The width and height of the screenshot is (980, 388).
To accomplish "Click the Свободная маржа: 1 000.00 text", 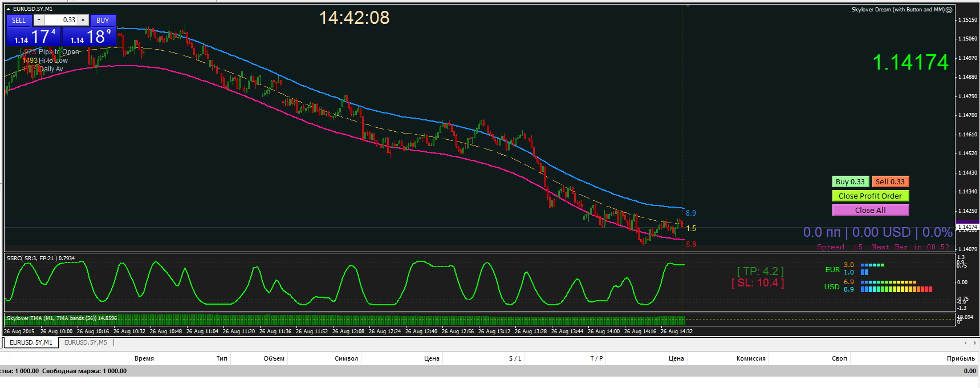I will (x=84, y=371).
